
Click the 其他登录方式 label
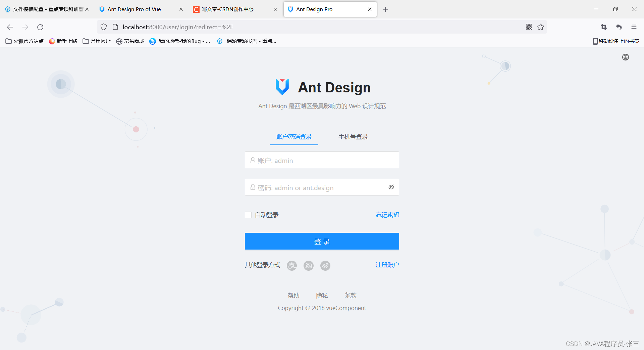click(x=262, y=265)
